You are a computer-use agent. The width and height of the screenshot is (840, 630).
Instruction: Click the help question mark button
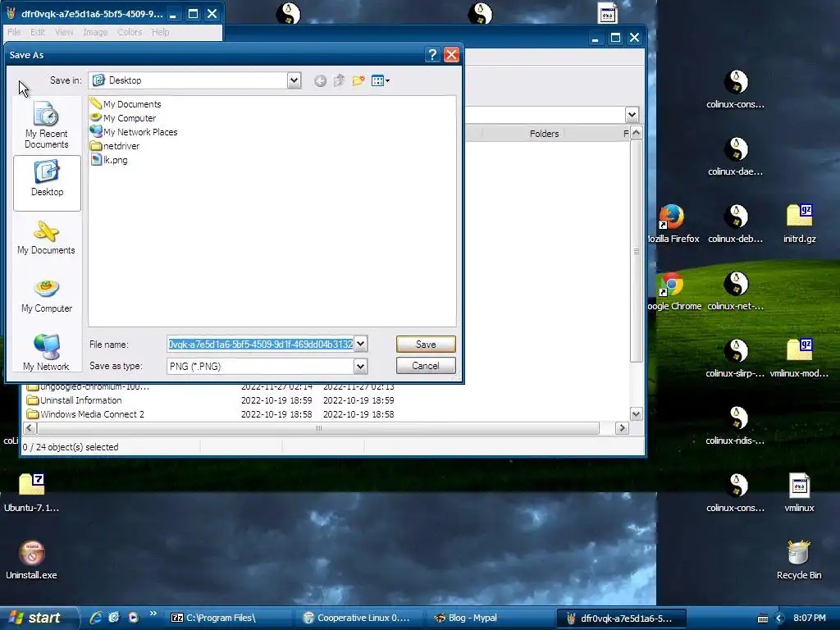(x=432, y=55)
